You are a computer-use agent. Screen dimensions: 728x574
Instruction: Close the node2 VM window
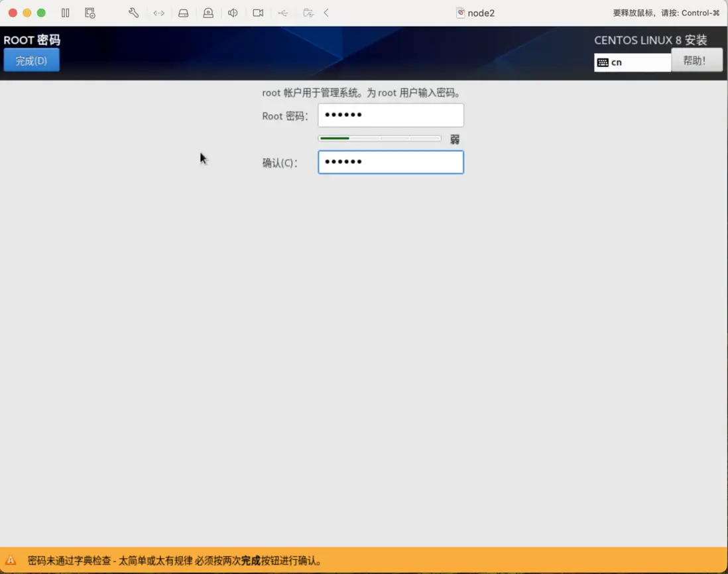pos(13,13)
